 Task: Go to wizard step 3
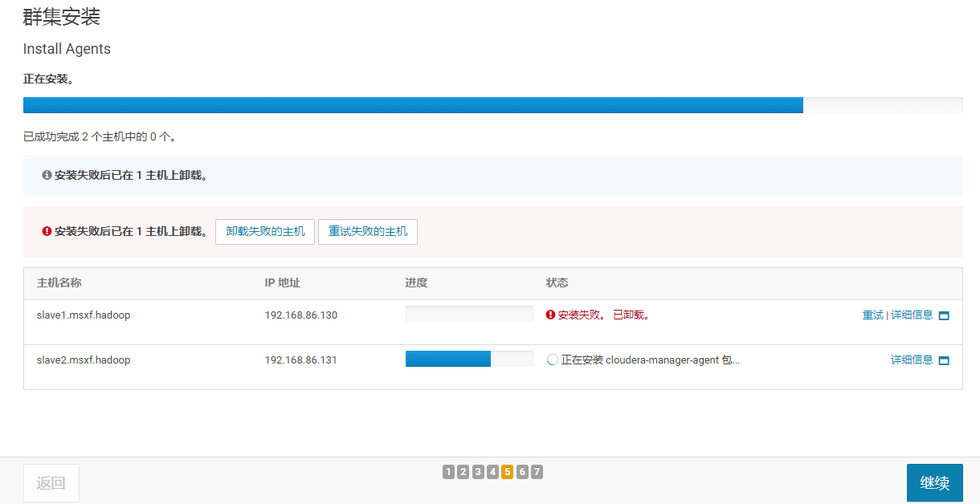(x=478, y=472)
